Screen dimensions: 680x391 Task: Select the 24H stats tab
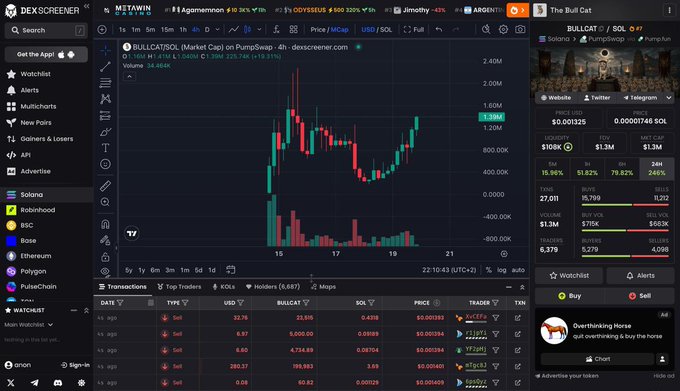pyautogui.click(x=657, y=169)
